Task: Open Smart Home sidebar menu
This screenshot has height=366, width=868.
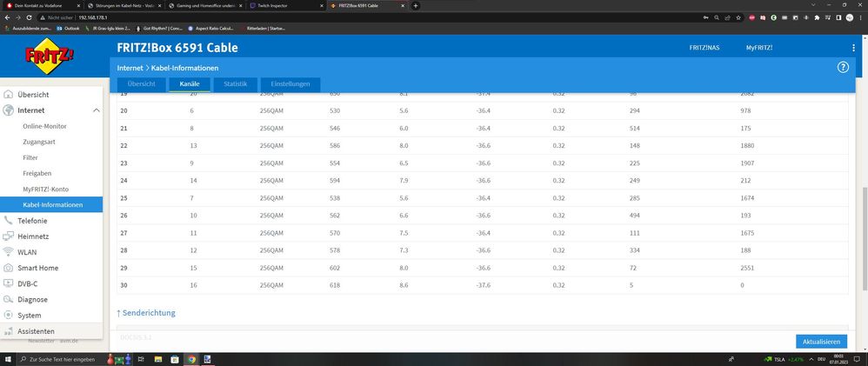Action: pos(51,268)
